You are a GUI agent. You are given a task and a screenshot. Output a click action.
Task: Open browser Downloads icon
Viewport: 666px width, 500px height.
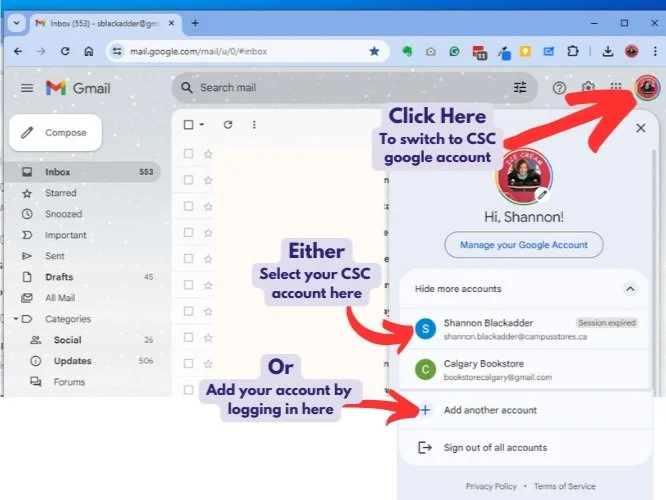coord(608,51)
